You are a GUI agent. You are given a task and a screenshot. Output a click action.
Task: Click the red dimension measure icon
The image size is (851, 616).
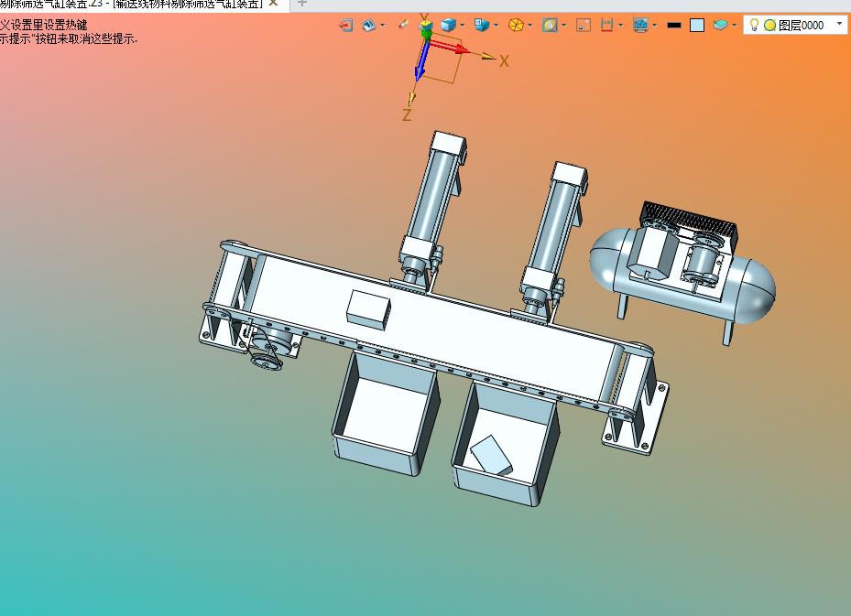point(606,25)
